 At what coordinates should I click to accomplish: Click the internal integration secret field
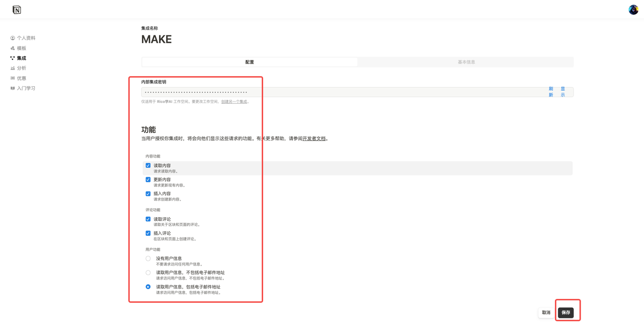[342, 92]
